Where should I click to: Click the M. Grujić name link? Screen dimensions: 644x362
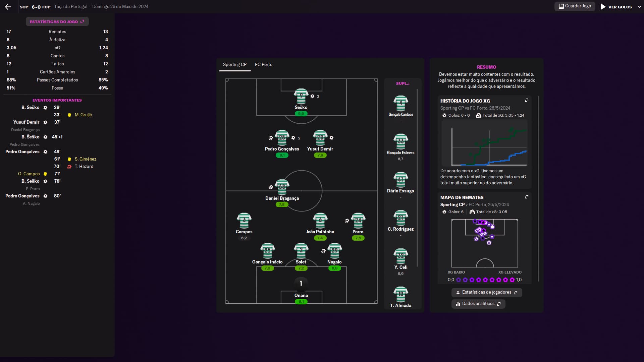(x=83, y=115)
